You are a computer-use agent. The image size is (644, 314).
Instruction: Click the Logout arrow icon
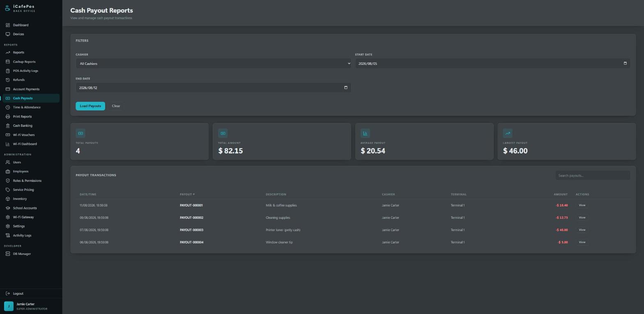pyautogui.click(x=8, y=293)
